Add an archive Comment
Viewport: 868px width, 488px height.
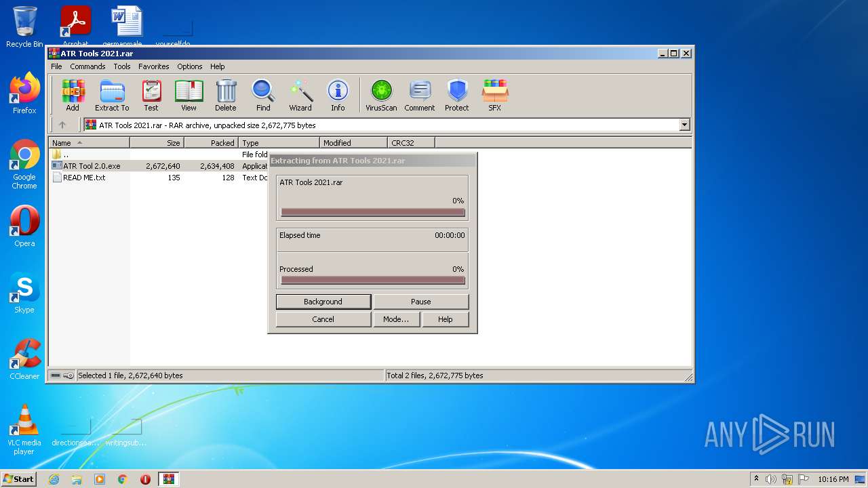(x=420, y=95)
